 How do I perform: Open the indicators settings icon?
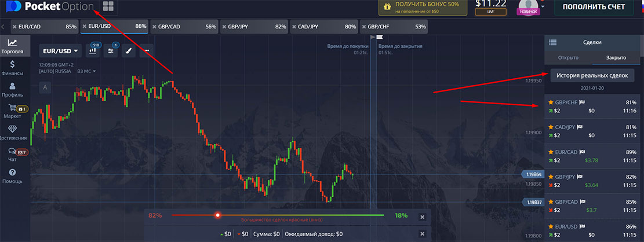[111, 50]
